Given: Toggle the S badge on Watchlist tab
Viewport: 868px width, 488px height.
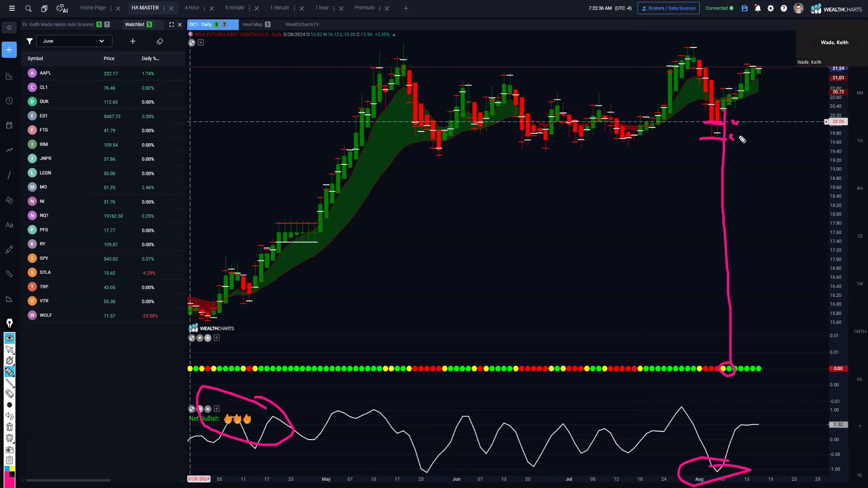Looking at the screenshot, I should click(x=149, y=24).
